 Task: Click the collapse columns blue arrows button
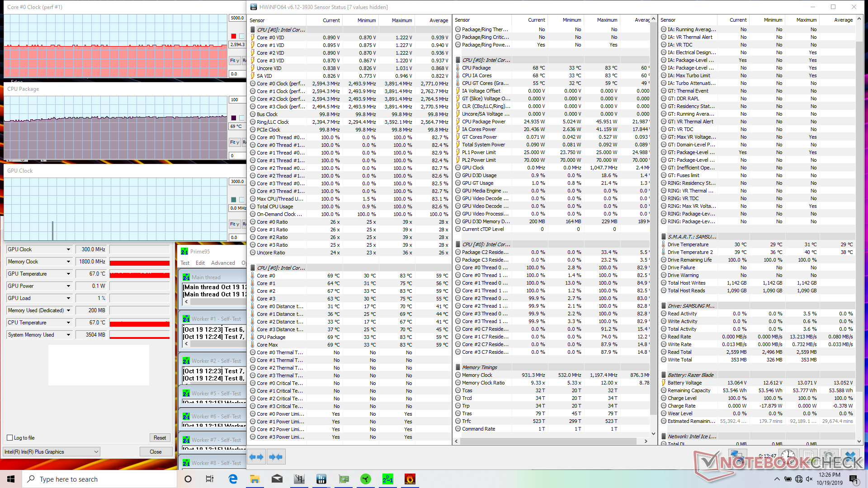tap(276, 457)
